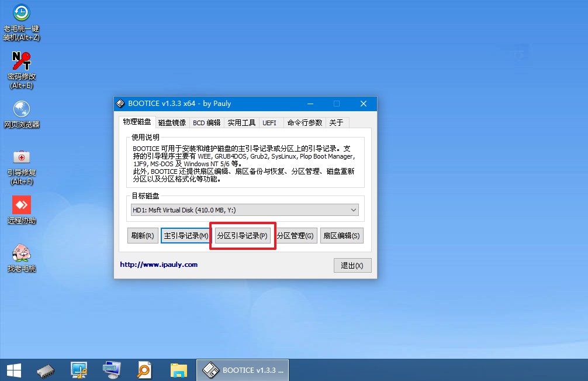Open 密码修改 (Alt+E) desktop icon

(x=22, y=71)
